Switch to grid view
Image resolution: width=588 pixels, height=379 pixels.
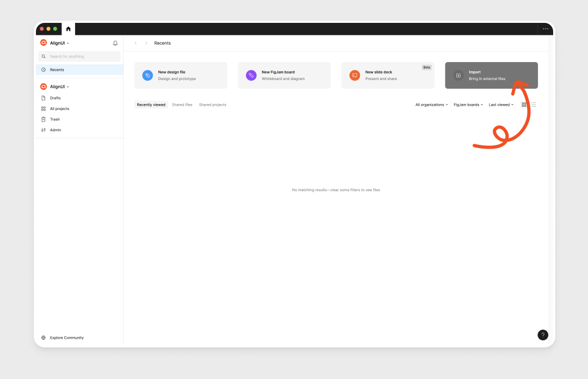(x=524, y=105)
